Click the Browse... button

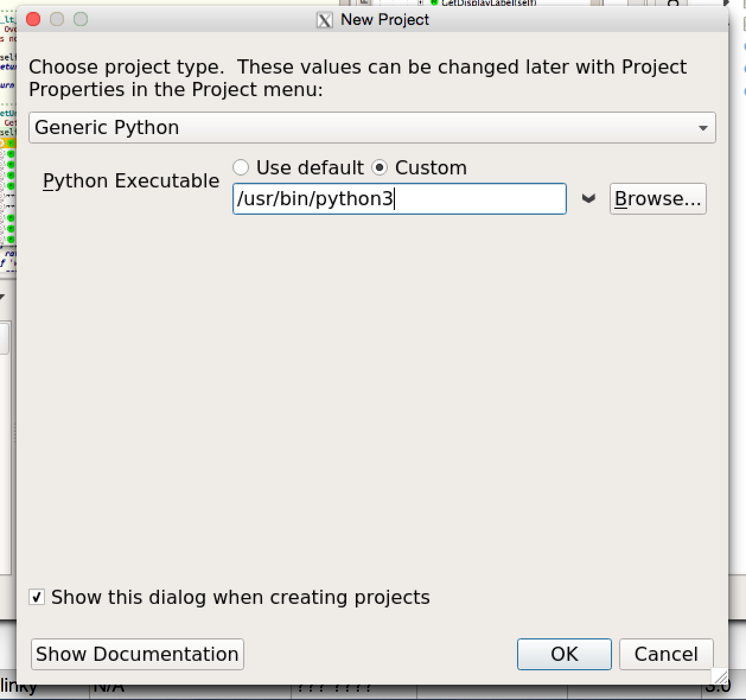pyautogui.click(x=658, y=199)
